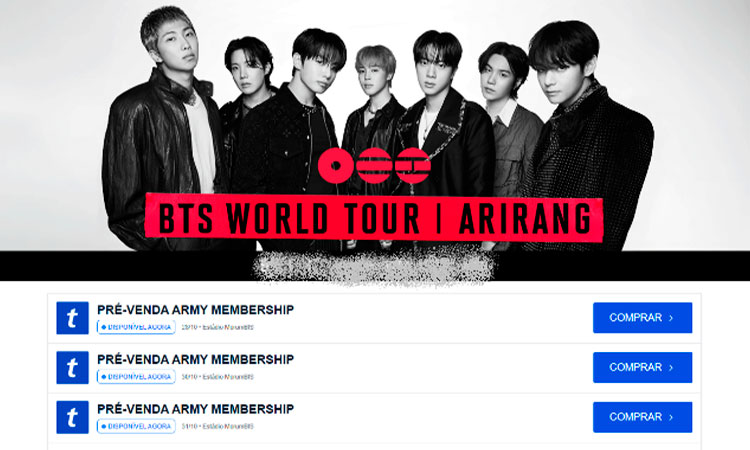This screenshot has width=750, height=450.
Task: Open the second PRÉ-VENDA ARMY MEMBERSHIP title
Action: tap(195, 359)
